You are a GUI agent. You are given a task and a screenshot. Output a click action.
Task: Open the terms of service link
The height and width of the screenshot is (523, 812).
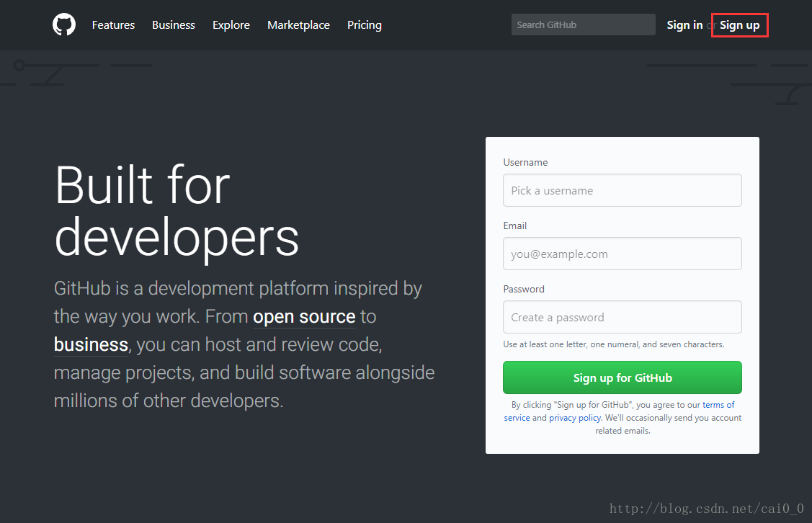point(718,404)
